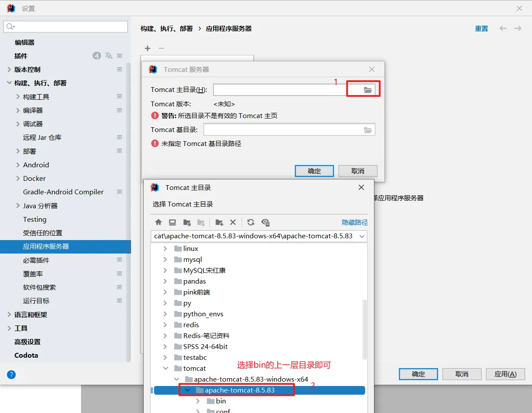This screenshot has height=413, width=532.
Task: Click the project-level icon beside 覆盖率
Action: click(120, 274)
